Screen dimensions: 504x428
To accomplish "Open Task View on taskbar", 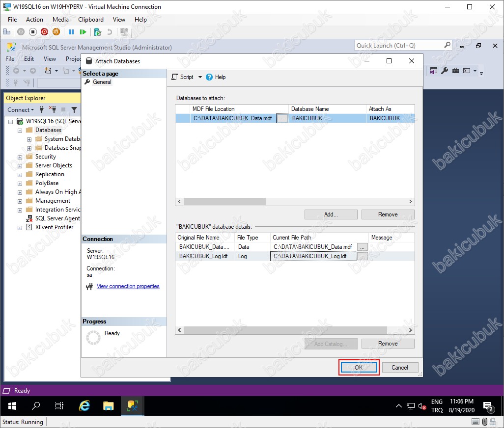I will click(x=59, y=406).
